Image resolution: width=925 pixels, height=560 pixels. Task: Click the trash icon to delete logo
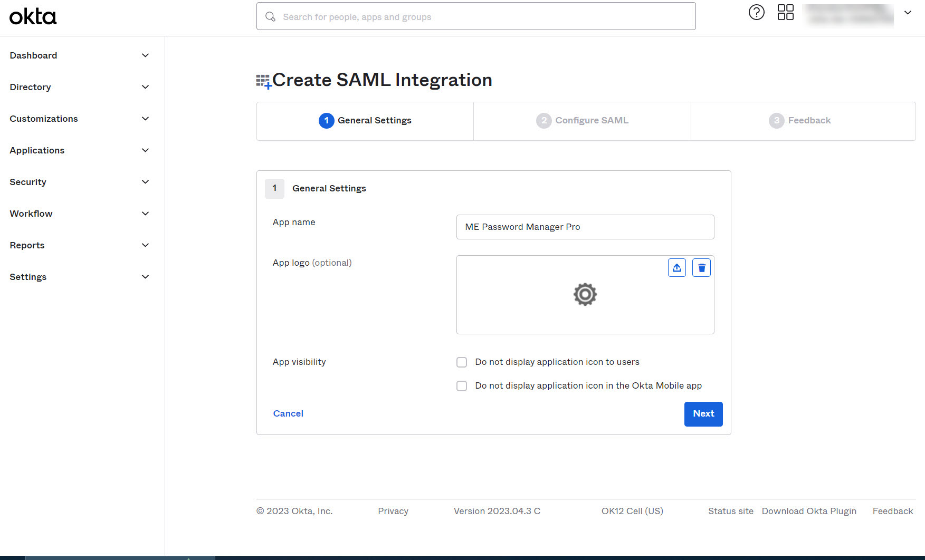(701, 268)
